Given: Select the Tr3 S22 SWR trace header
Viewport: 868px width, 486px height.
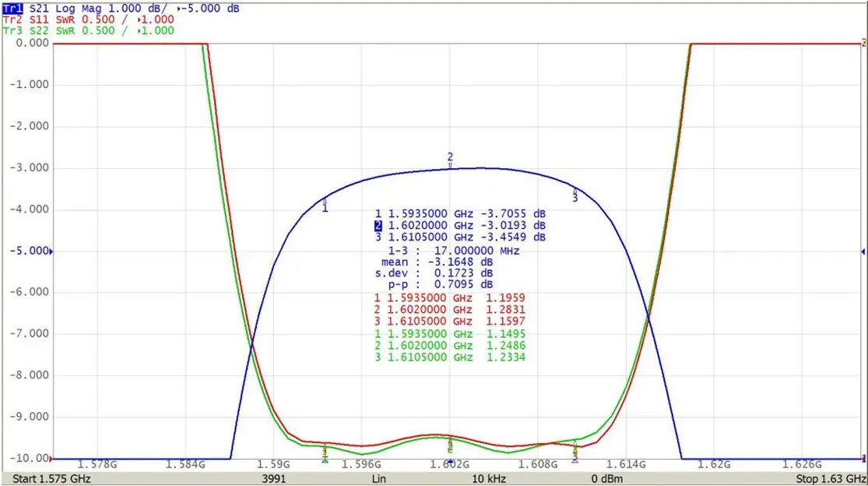Looking at the screenshot, I should (89, 30).
